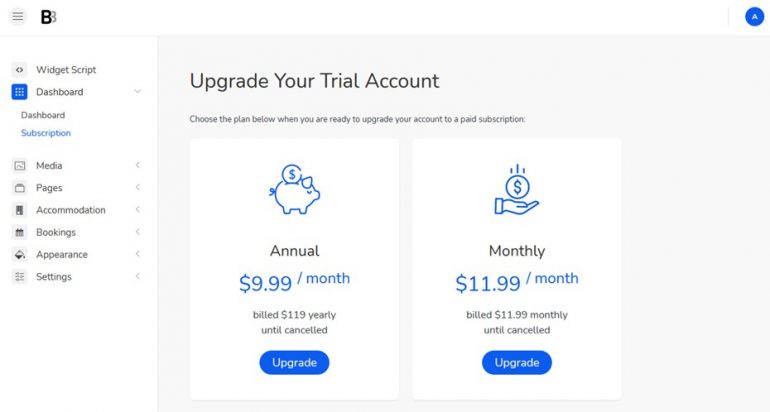This screenshot has width=770, height=412.
Task: Upgrade to the Annual plan
Action: tap(294, 362)
